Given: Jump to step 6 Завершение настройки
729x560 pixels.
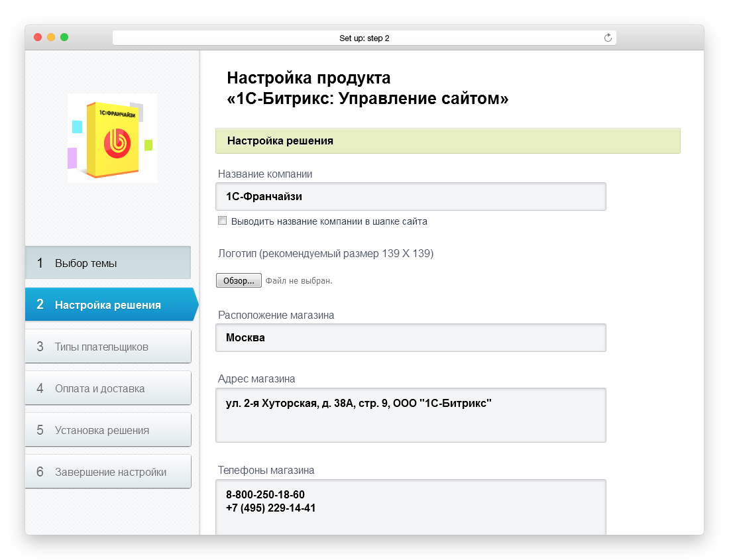Looking at the screenshot, I should click(x=108, y=472).
